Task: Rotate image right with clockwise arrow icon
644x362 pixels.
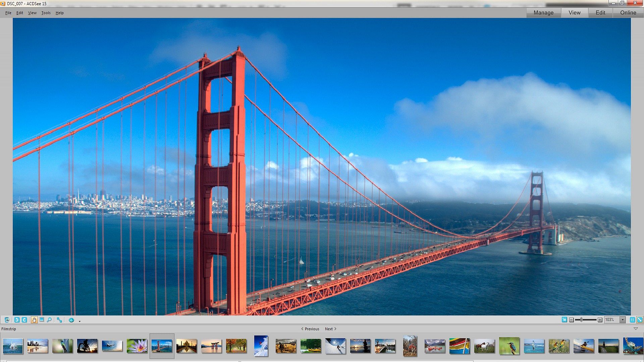Action: click(24, 320)
